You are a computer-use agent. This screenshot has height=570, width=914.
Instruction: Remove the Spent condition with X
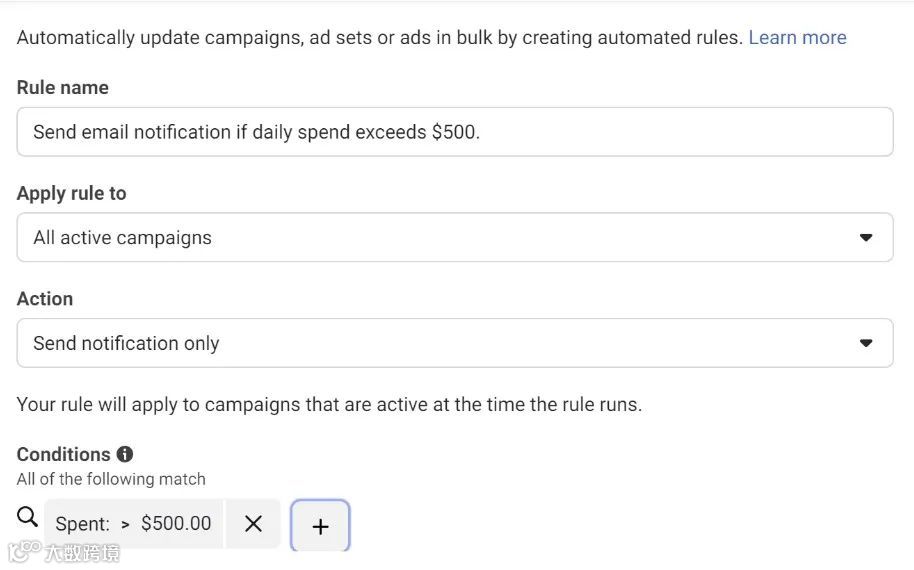point(253,524)
